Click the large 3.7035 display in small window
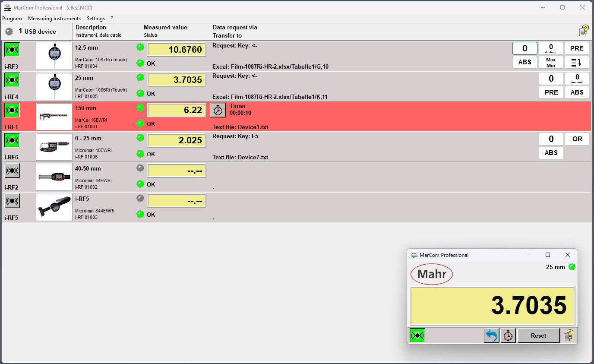 pyautogui.click(x=493, y=306)
